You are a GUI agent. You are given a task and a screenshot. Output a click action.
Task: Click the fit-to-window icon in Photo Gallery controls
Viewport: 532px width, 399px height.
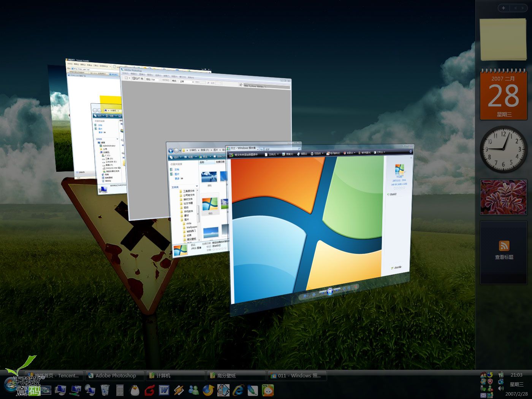coord(314,294)
